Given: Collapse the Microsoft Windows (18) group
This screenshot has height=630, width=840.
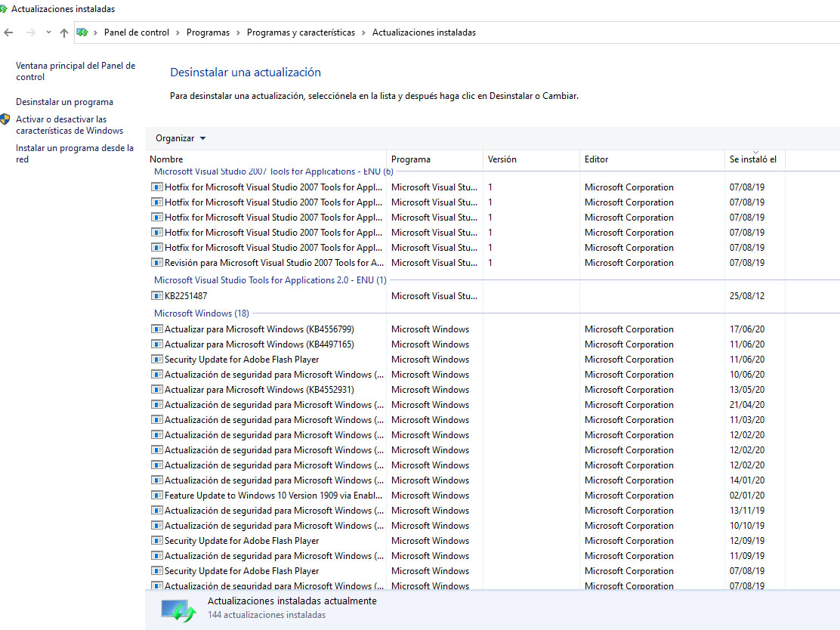Looking at the screenshot, I should click(x=202, y=313).
